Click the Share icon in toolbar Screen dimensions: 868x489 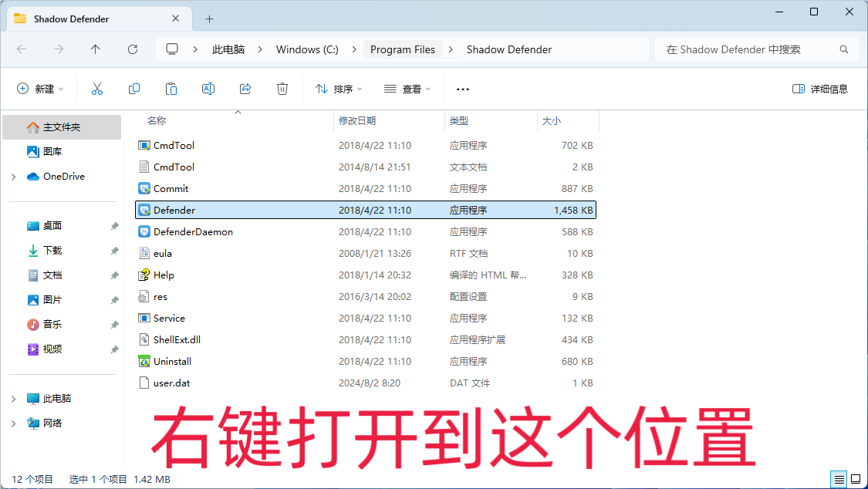[245, 89]
